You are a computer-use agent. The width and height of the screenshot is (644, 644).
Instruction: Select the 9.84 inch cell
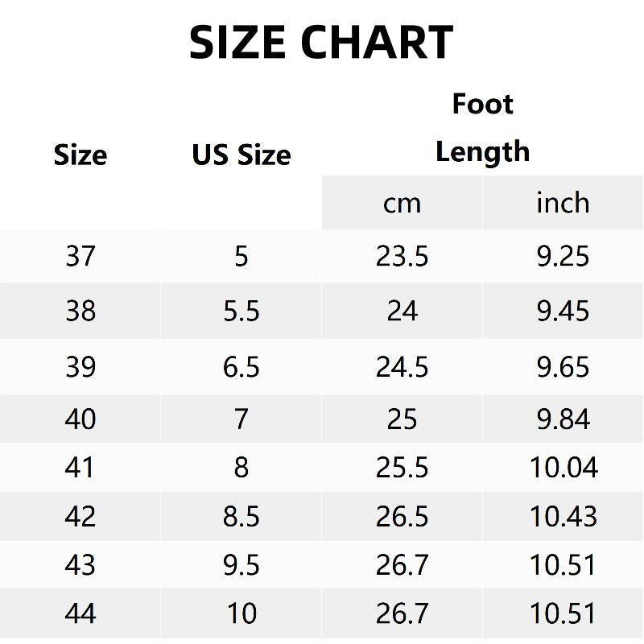coord(563,419)
